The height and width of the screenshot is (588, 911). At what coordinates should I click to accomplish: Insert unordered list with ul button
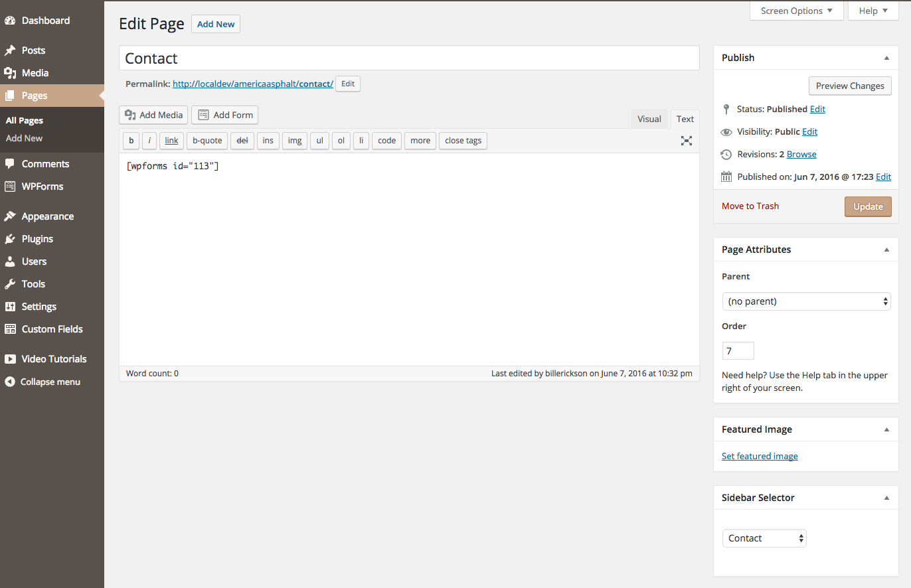(x=319, y=141)
